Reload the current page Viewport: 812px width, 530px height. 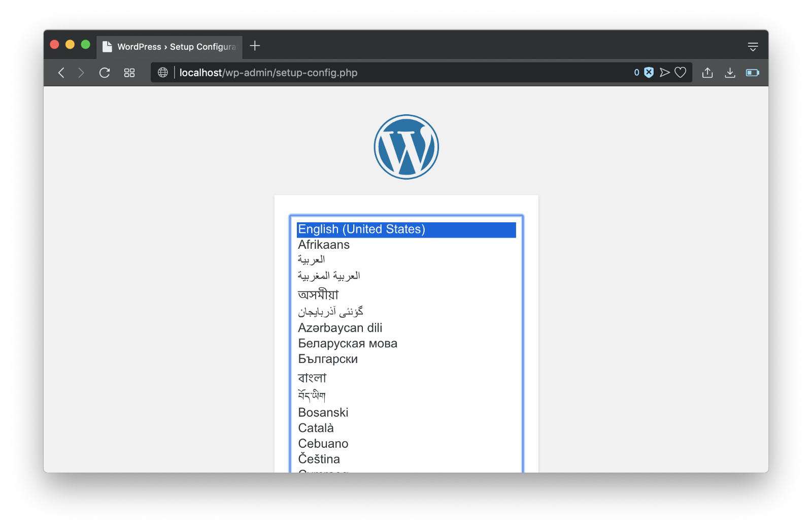105,73
